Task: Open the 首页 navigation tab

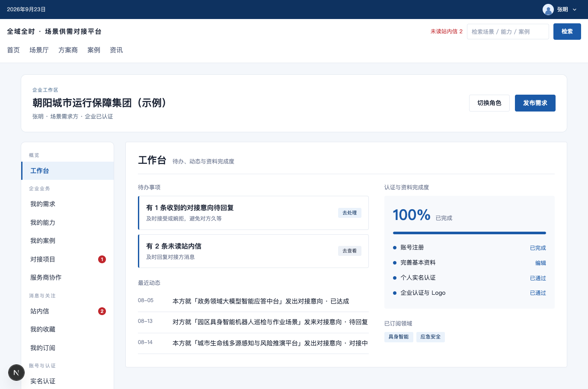Action: (x=13, y=50)
